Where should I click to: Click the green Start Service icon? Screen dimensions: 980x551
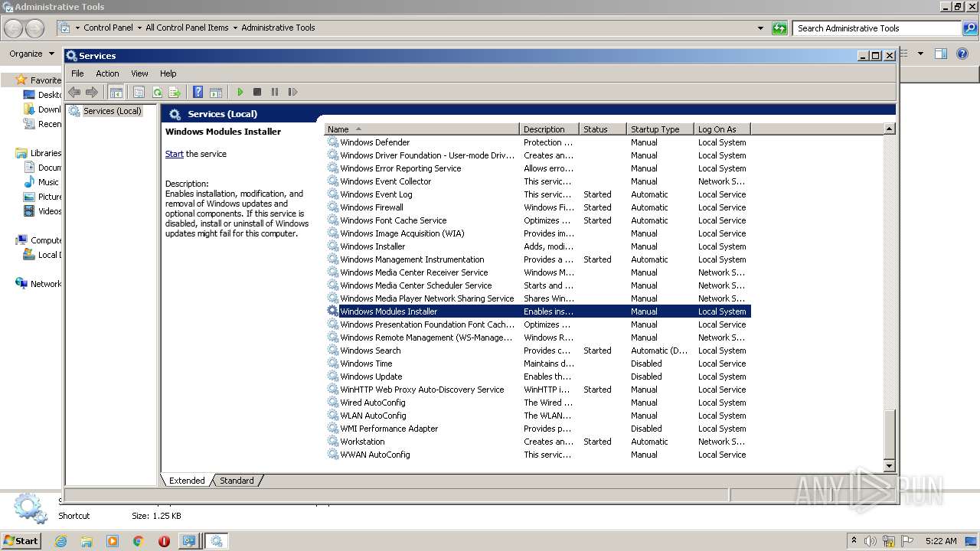240,92
